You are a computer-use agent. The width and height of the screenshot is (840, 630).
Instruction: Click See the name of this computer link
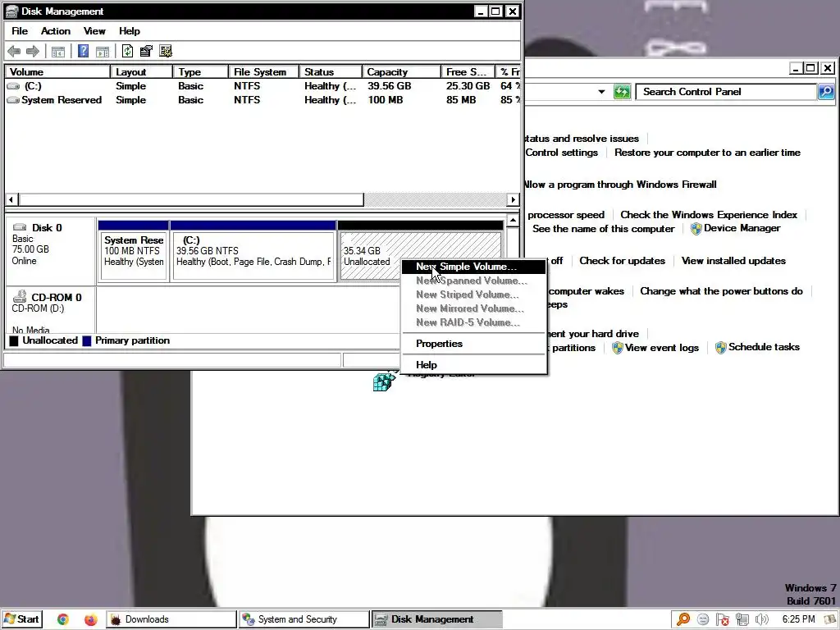pyautogui.click(x=603, y=229)
